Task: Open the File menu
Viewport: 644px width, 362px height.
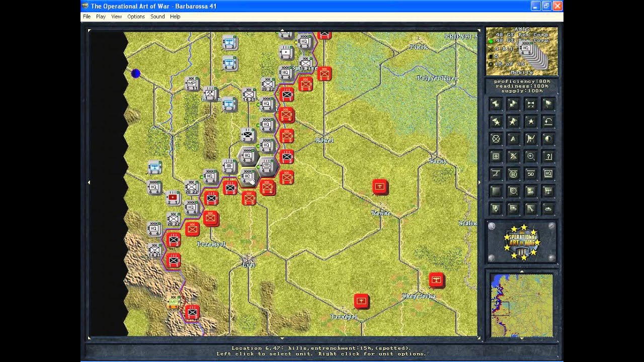Action: 87,17
